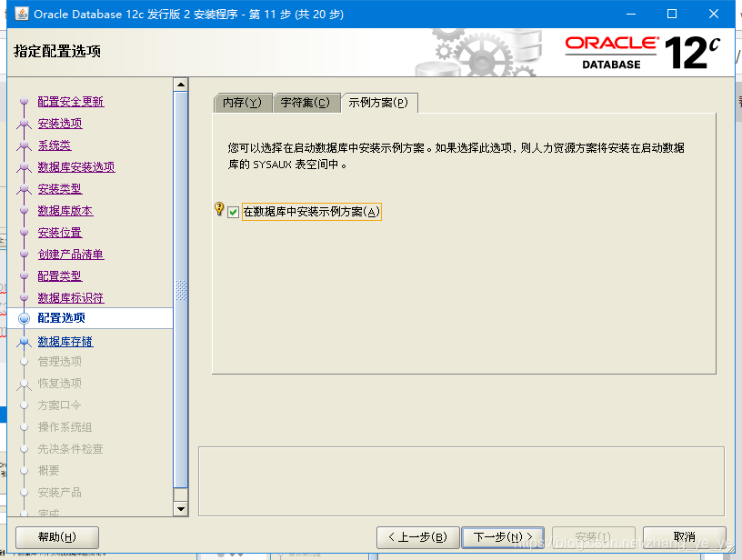Jump to 创建产品清单 step
This screenshot has width=742, height=560.
click(71, 254)
